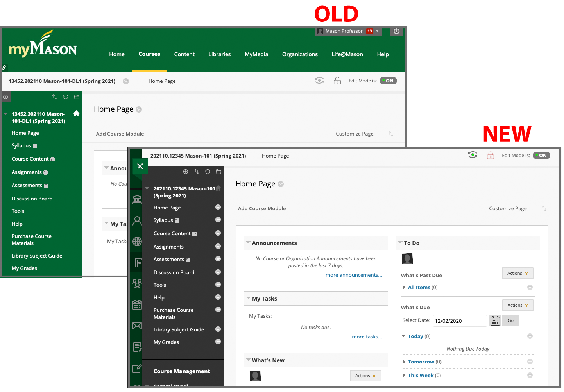Expand the This Week (0) list
This screenshot has height=392, width=564.
coord(404,375)
